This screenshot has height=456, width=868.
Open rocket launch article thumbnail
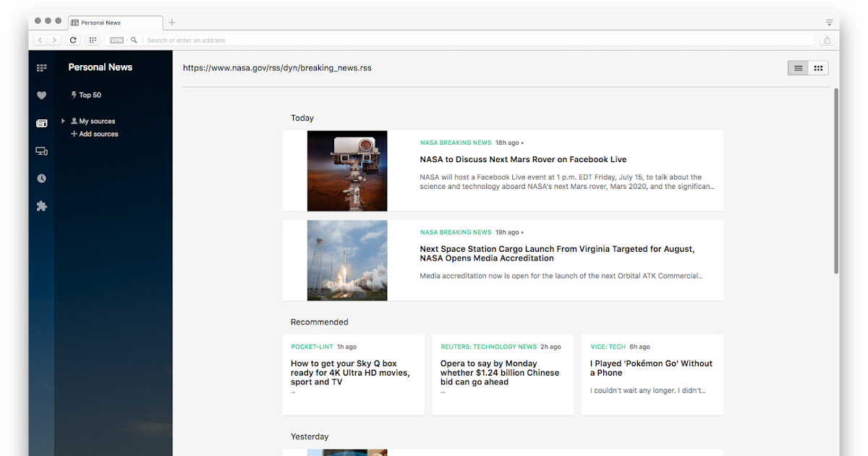[347, 261]
